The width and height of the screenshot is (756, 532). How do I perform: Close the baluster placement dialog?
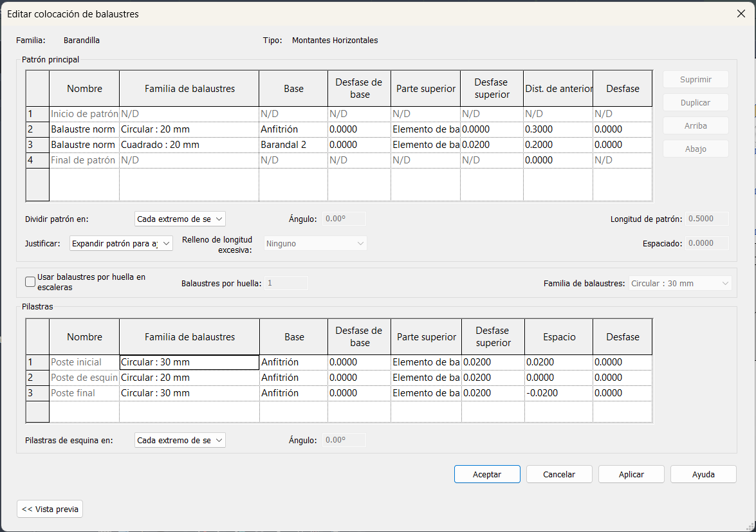pyautogui.click(x=741, y=14)
